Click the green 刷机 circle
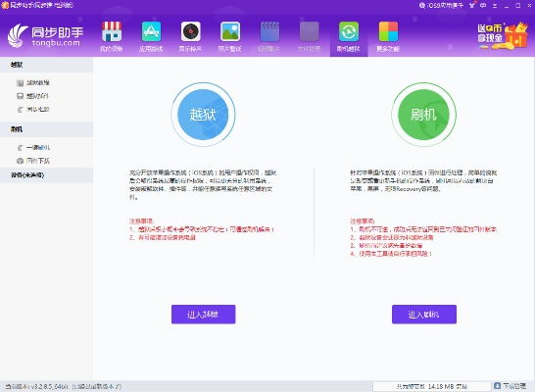535x392 pixels. [x=423, y=115]
